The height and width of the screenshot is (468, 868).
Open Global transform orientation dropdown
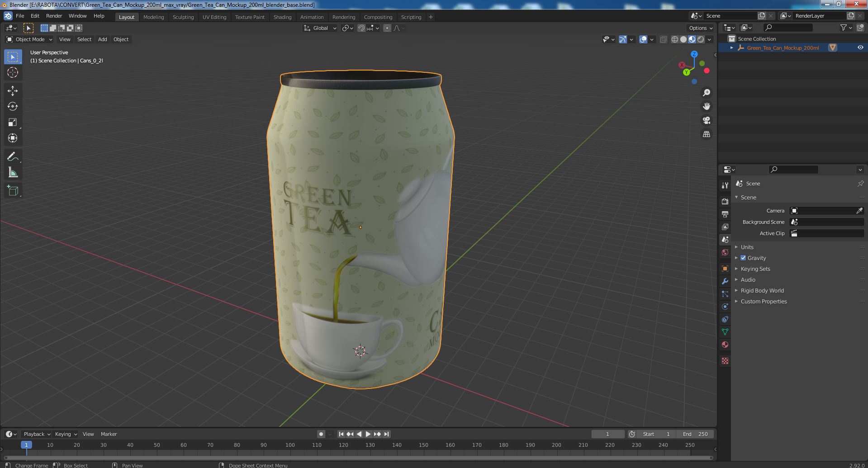pos(320,28)
